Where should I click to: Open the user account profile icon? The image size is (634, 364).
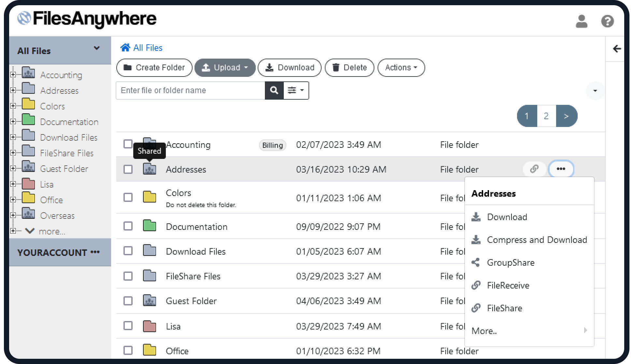pos(582,21)
